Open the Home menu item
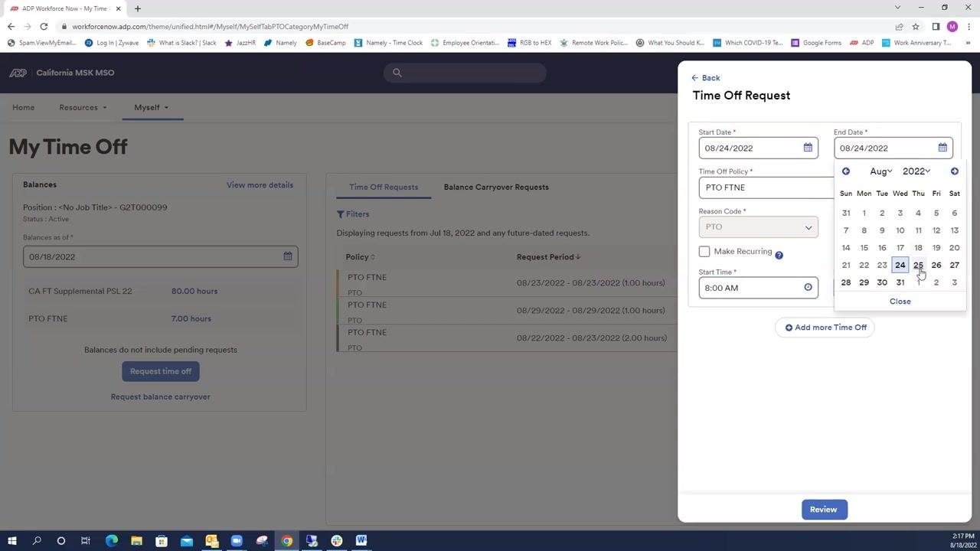Viewport: 980px width, 551px height. click(x=23, y=107)
